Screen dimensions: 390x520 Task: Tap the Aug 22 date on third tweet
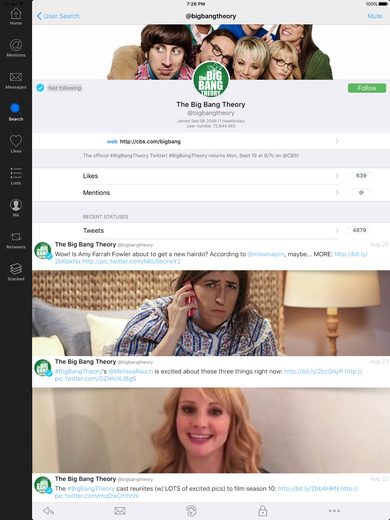point(379,479)
